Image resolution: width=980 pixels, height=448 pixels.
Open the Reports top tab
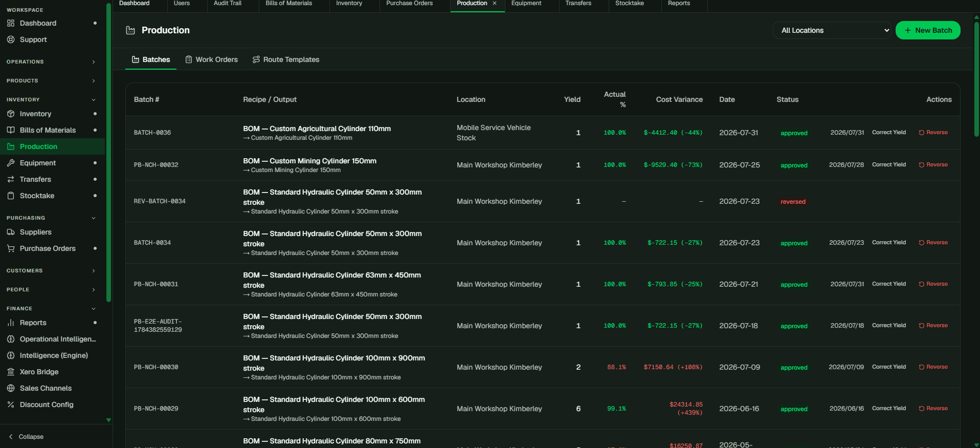click(679, 4)
